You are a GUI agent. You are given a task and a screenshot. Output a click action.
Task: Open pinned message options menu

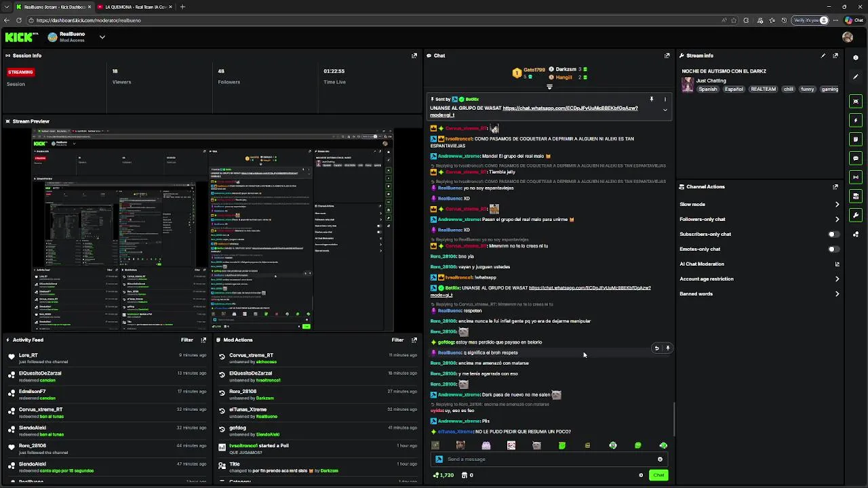click(665, 99)
